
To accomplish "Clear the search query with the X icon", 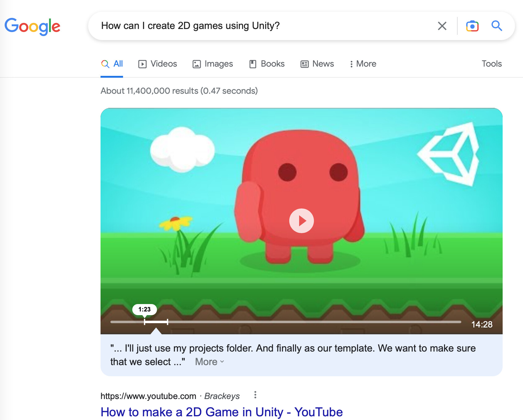I will 442,26.
